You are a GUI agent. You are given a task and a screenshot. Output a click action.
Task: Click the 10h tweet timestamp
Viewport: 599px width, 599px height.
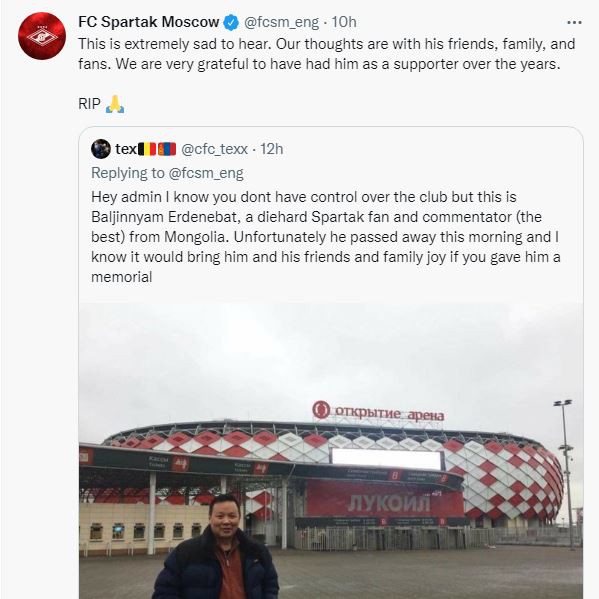pyautogui.click(x=344, y=22)
